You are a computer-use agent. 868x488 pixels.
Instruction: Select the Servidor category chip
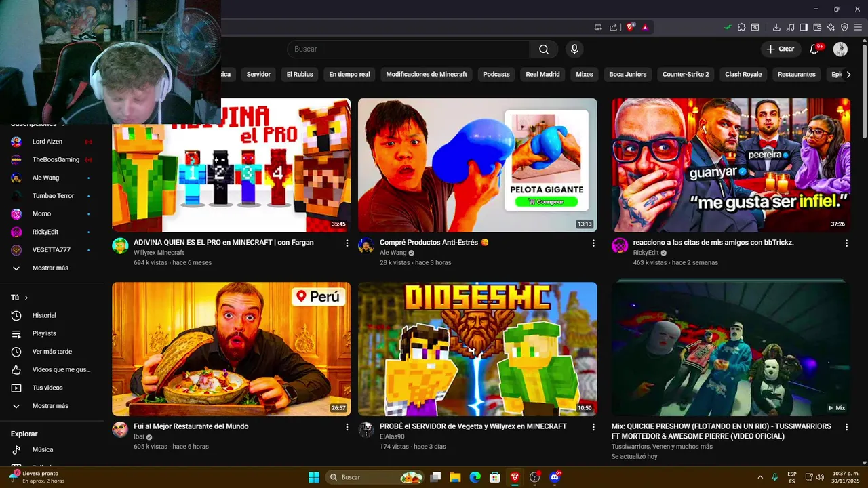(x=258, y=74)
